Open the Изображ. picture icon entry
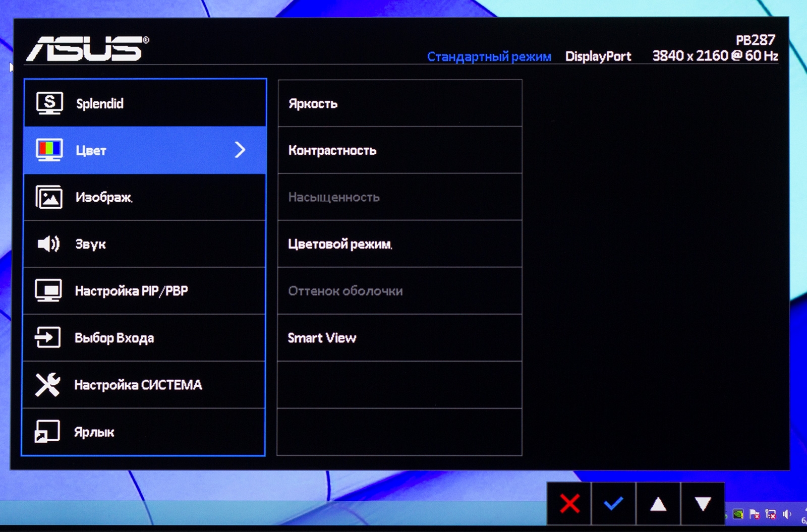Viewport: 807px width, 532px height. point(49,197)
